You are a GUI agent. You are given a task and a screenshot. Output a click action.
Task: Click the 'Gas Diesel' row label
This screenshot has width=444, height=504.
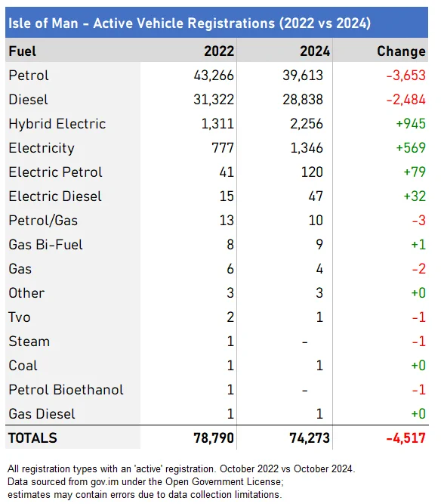coord(42,414)
